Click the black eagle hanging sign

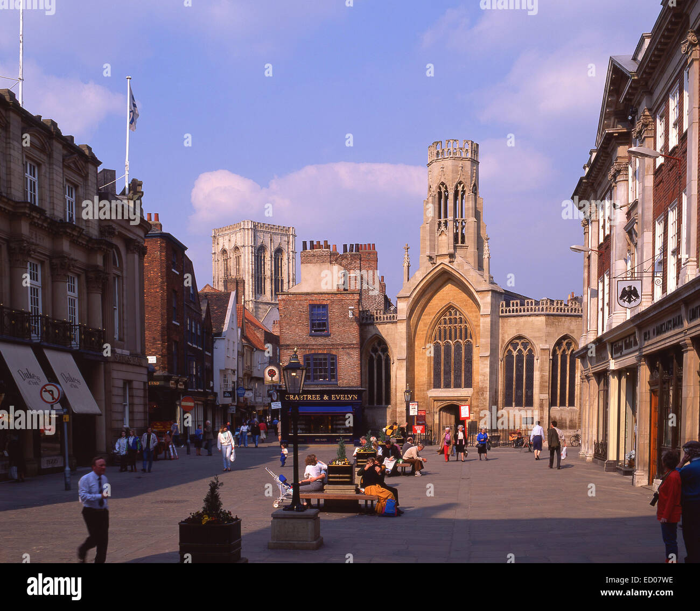628,293
